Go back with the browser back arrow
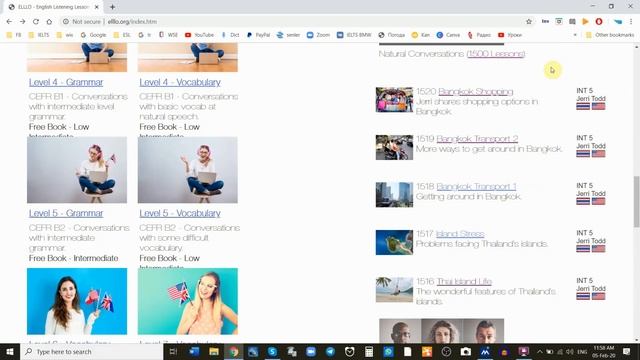 click(x=9, y=22)
